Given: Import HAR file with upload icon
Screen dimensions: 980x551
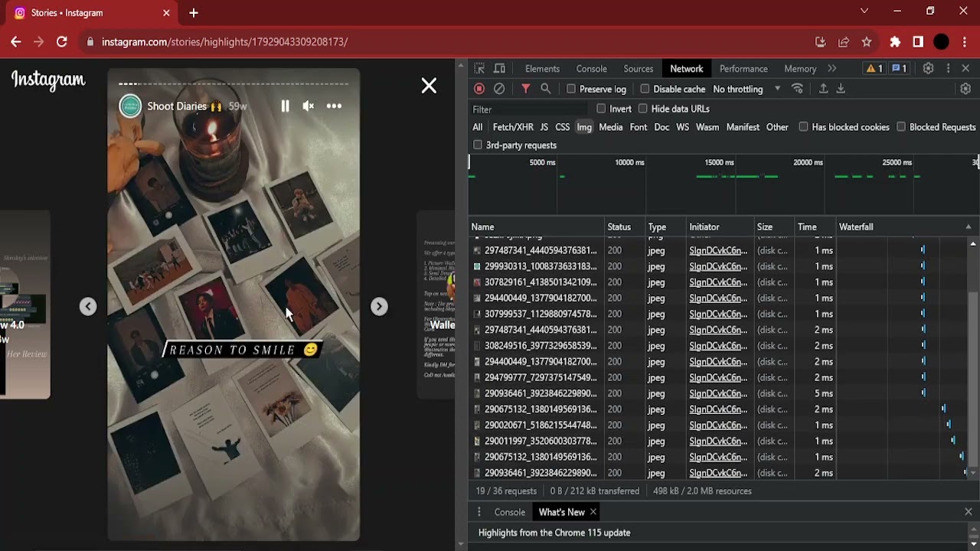Looking at the screenshot, I should coord(824,89).
